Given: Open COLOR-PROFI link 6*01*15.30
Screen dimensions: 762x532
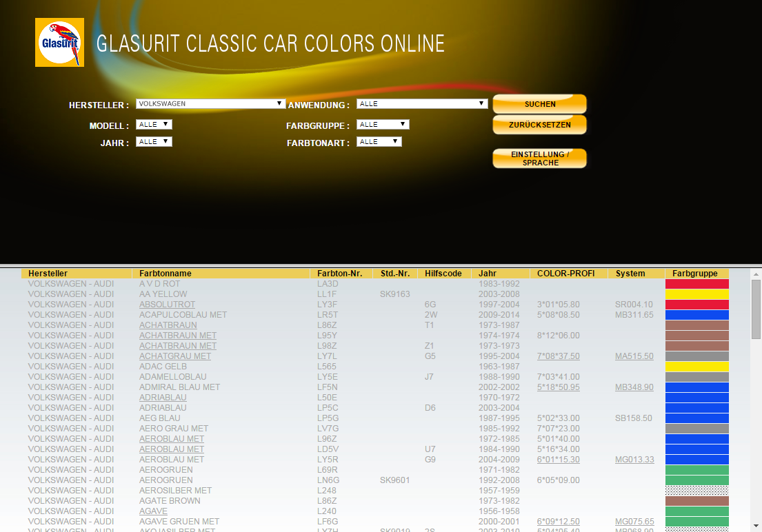Looking at the screenshot, I should pos(559,459).
